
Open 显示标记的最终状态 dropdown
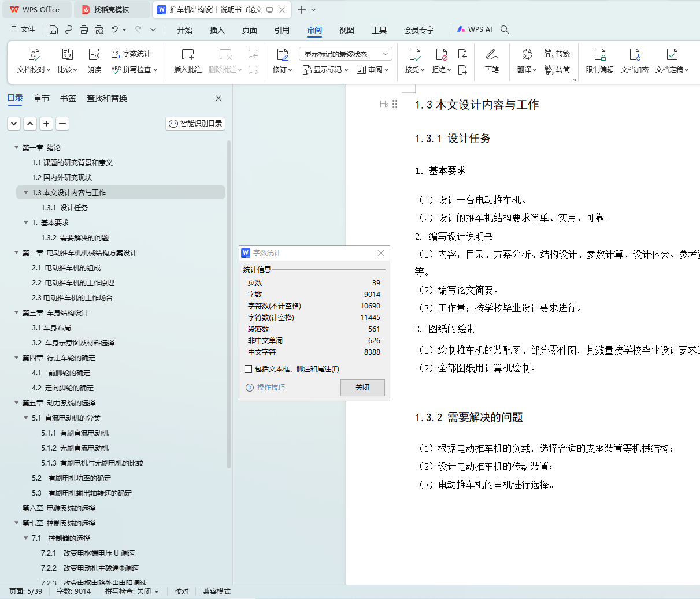[x=346, y=54]
